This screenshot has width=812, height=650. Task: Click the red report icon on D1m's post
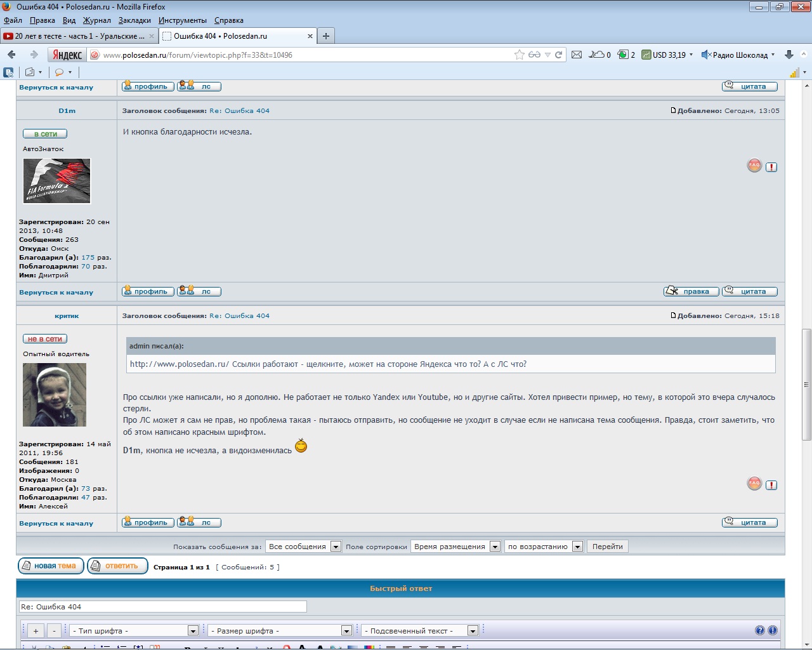(x=771, y=167)
